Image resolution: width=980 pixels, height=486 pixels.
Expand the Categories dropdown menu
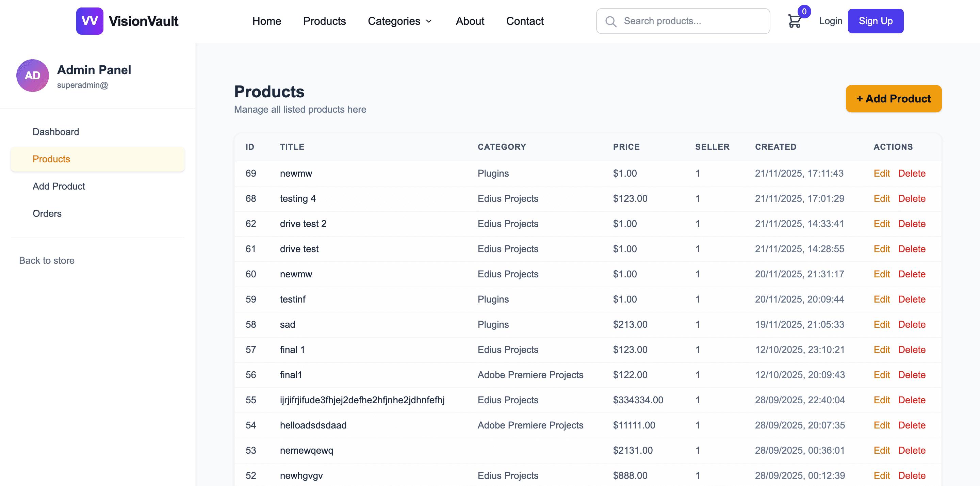pyautogui.click(x=399, y=21)
